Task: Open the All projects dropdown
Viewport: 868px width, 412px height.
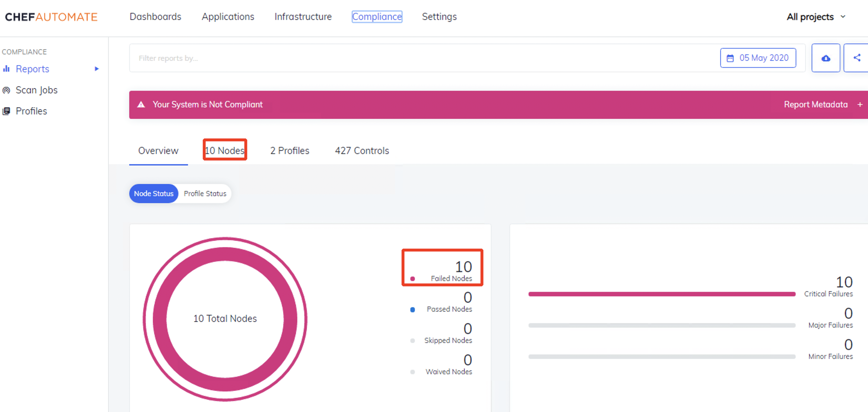Action: 816,17
